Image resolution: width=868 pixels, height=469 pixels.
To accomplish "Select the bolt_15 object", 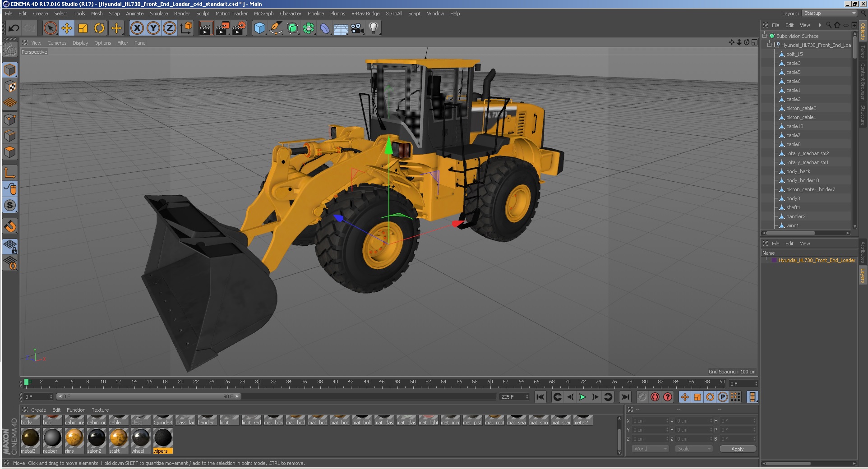I will [794, 54].
